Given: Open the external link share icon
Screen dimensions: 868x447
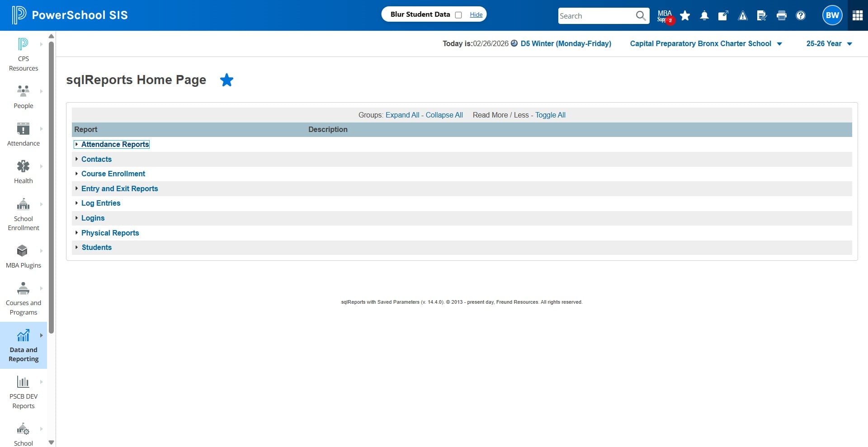Looking at the screenshot, I should (x=723, y=16).
